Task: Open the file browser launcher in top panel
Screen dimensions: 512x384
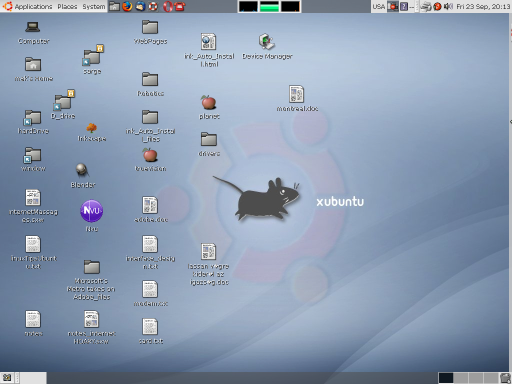Action: pyautogui.click(x=114, y=6)
